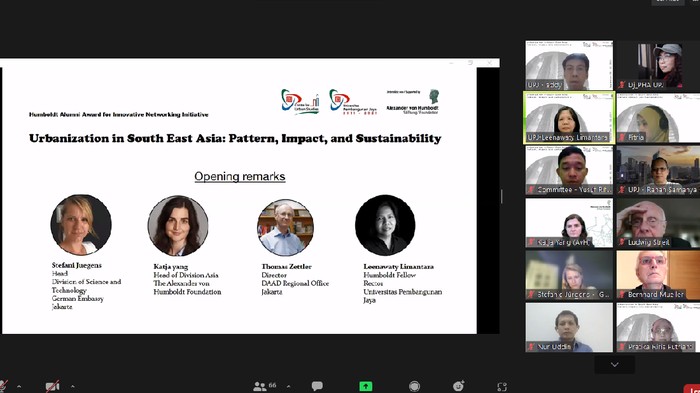This screenshot has width=700, height=393.
Task: Show more participants with the down chevron
Action: [615, 365]
